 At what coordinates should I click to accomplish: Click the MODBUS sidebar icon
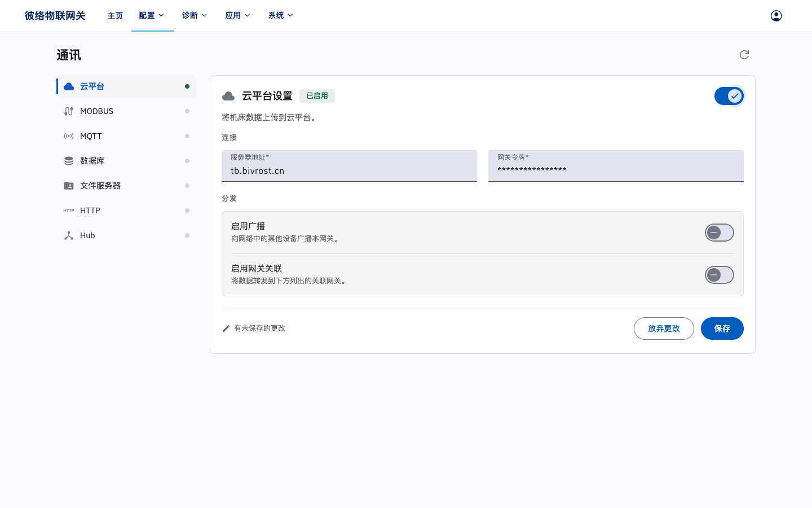click(69, 111)
